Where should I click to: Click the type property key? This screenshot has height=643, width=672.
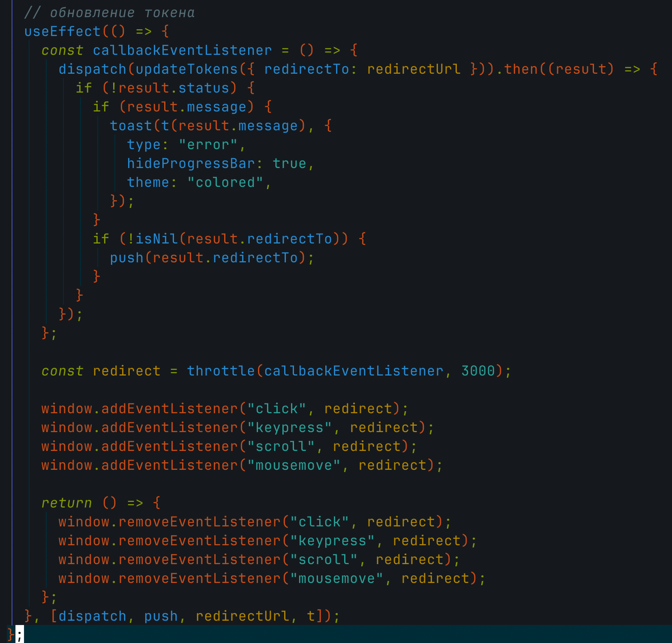click(x=144, y=145)
